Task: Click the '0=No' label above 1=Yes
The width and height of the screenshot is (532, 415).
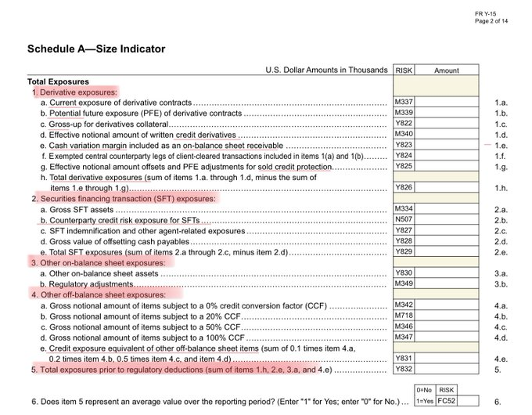Action: [424, 390]
